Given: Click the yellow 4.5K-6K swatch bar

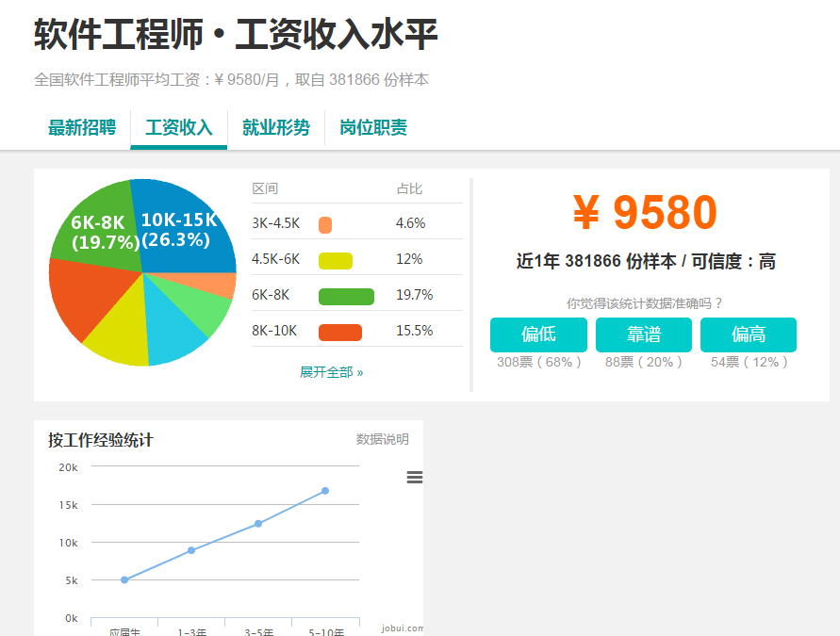Looking at the screenshot, I should click(336, 261).
